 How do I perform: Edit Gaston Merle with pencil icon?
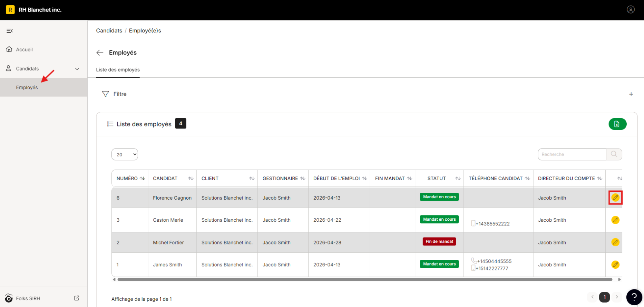(615, 220)
